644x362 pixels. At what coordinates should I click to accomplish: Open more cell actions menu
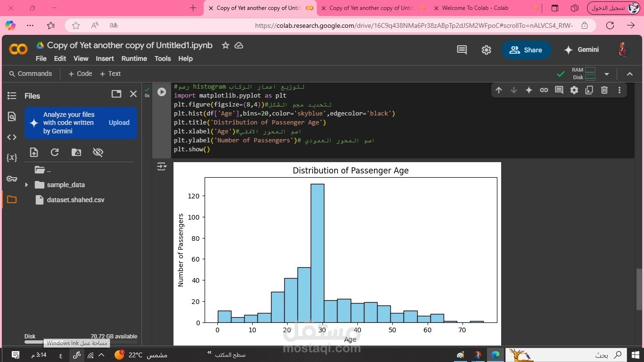[x=619, y=90]
